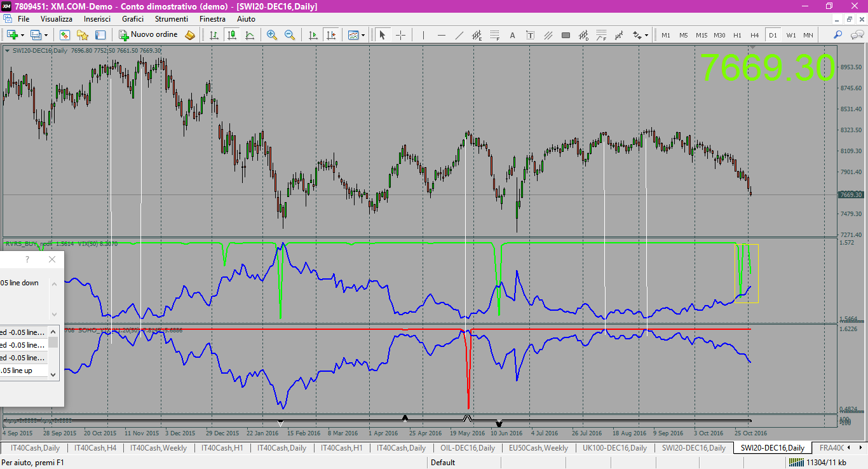868x469 pixels.
Task: Pick the horizontal line drawing tool
Action: click(x=441, y=35)
